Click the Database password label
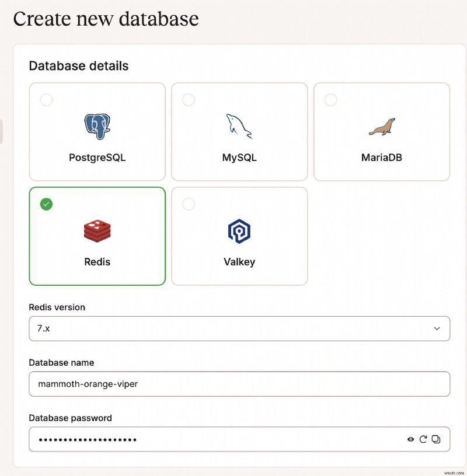Viewport: 467px width, 476px height. pyautogui.click(x=70, y=418)
